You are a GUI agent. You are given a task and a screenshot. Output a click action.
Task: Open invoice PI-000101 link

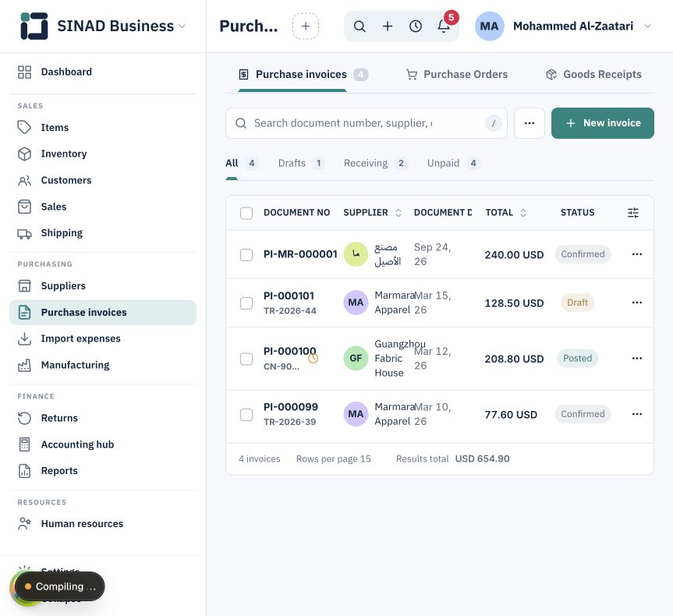[x=289, y=296]
